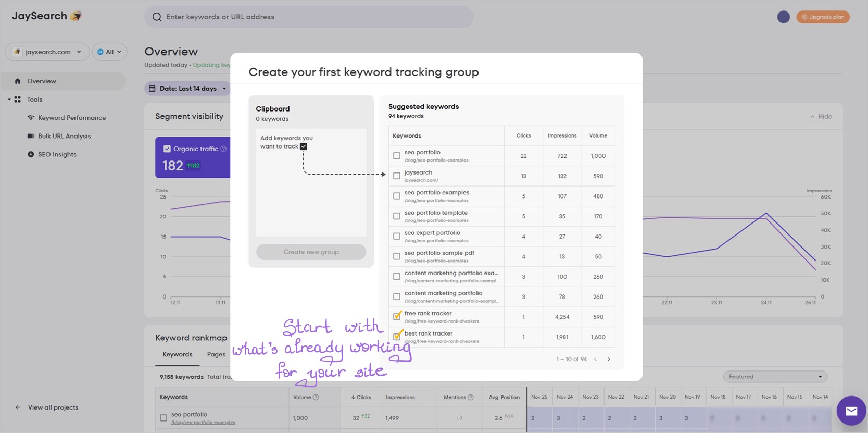Sort the rankmap by Clicks column
The height and width of the screenshot is (433, 868).
pos(361,398)
